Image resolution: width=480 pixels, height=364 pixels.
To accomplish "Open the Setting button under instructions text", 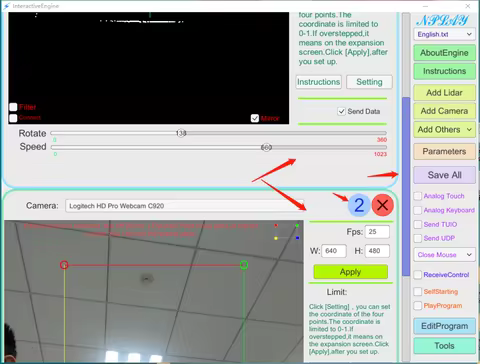I will pos(369,82).
